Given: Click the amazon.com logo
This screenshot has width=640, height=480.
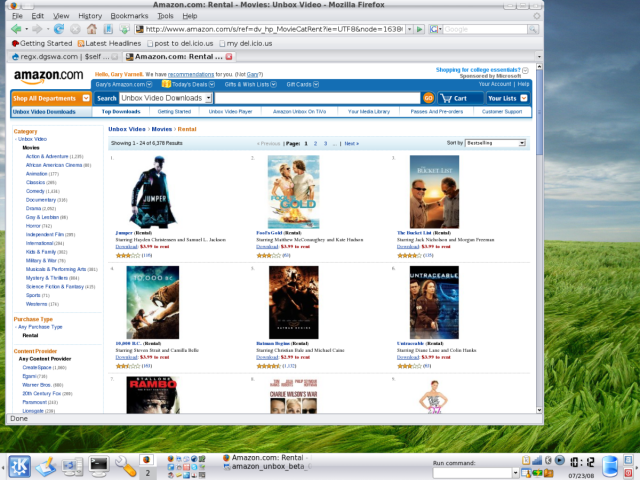Looking at the screenshot, I should [49, 76].
